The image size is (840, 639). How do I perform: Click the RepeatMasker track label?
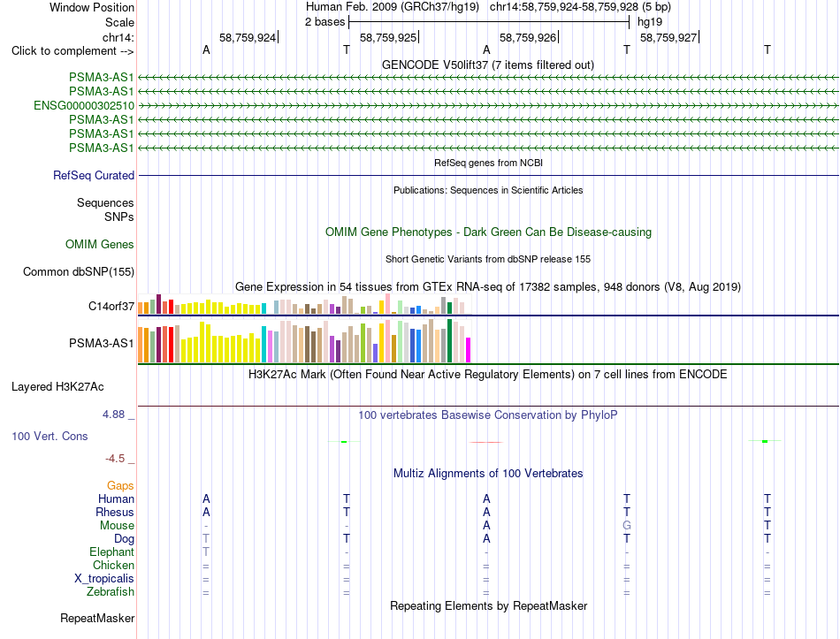coord(97,618)
